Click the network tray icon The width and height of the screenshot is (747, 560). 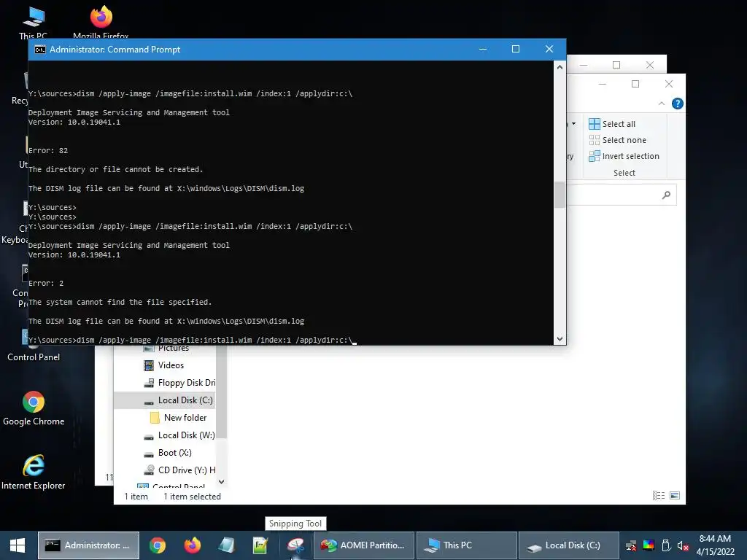click(x=631, y=545)
